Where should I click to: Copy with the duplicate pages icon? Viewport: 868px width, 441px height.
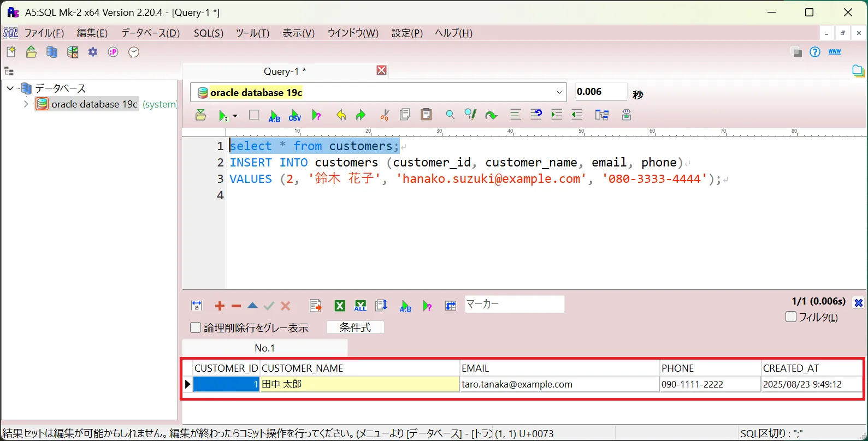coord(405,115)
